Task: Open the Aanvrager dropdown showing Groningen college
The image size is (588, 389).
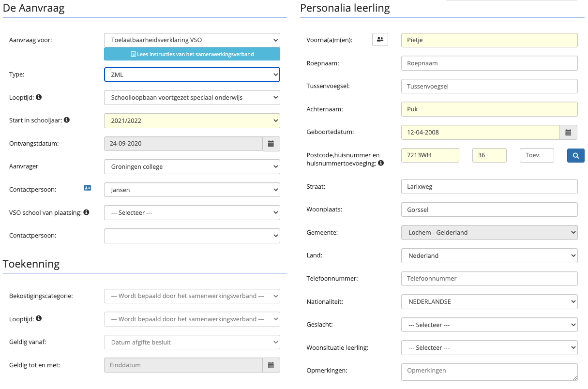Action: tap(192, 167)
